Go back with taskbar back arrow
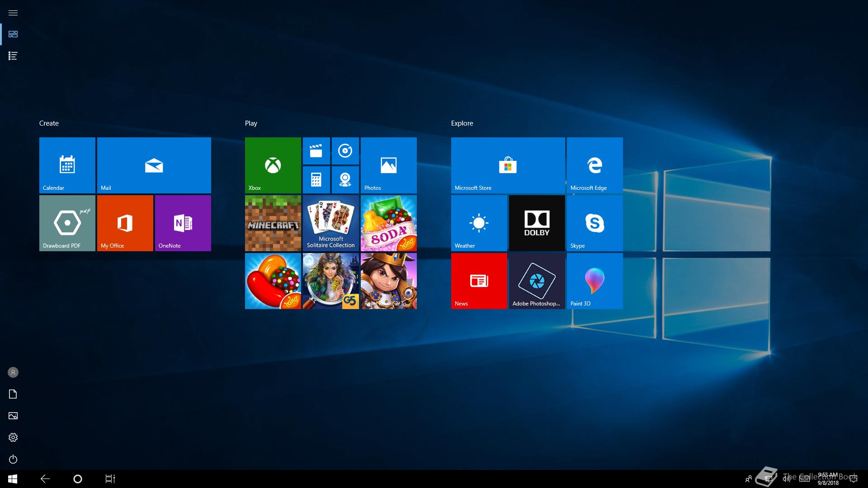The image size is (868, 488). click(x=45, y=479)
